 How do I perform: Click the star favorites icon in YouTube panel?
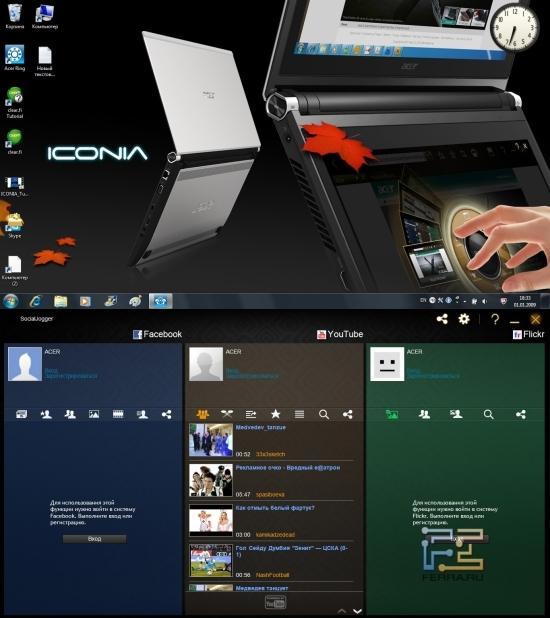click(x=276, y=414)
